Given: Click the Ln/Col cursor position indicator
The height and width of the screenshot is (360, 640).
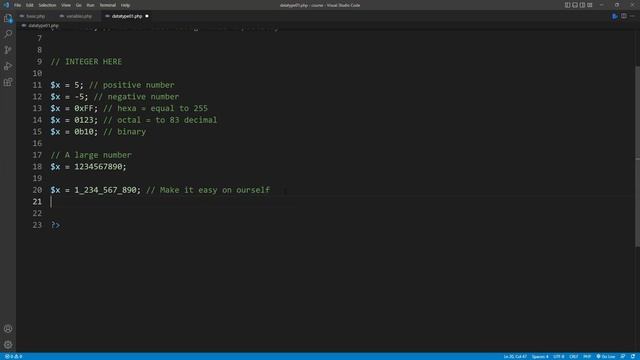Looking at the screenshot, I should click(515, 356).
